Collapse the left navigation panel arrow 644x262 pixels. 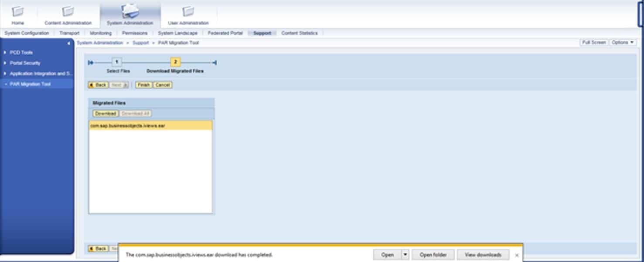coord(68,44)
